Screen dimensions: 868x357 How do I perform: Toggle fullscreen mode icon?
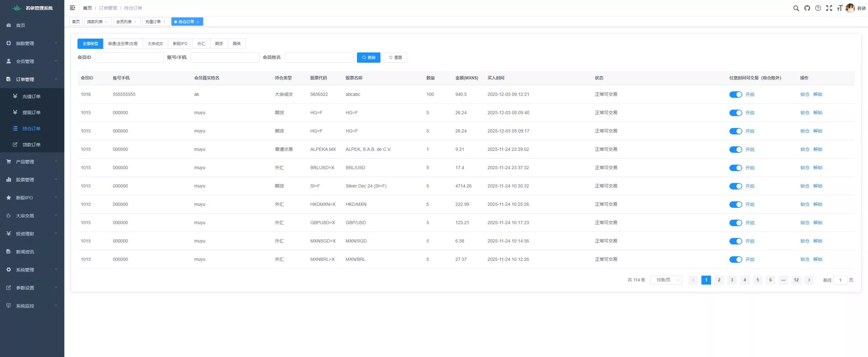tap(829, 8)
